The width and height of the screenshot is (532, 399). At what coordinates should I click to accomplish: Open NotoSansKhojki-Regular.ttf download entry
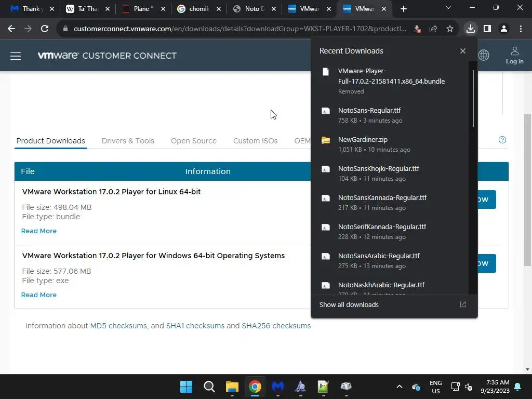click(x=390, y=174)
